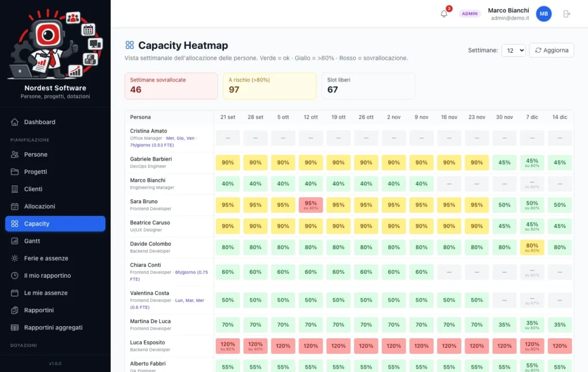The height and width of the screenshot is (372, 588).
Task: Open the Persone section
Action: click(x=55, y=154)
